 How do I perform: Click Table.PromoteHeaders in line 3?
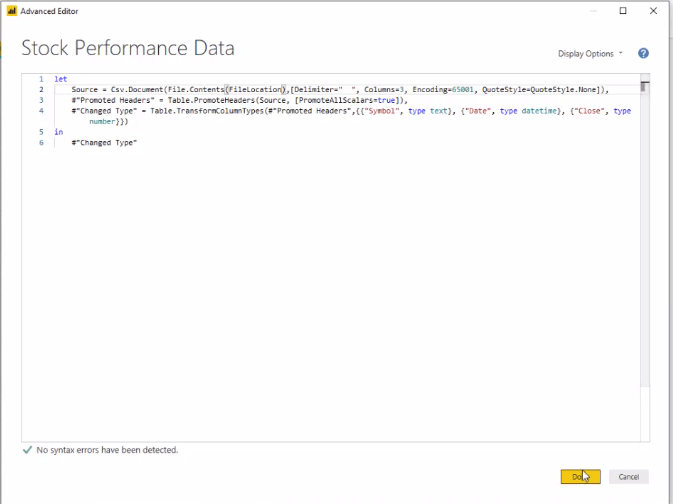211,100
